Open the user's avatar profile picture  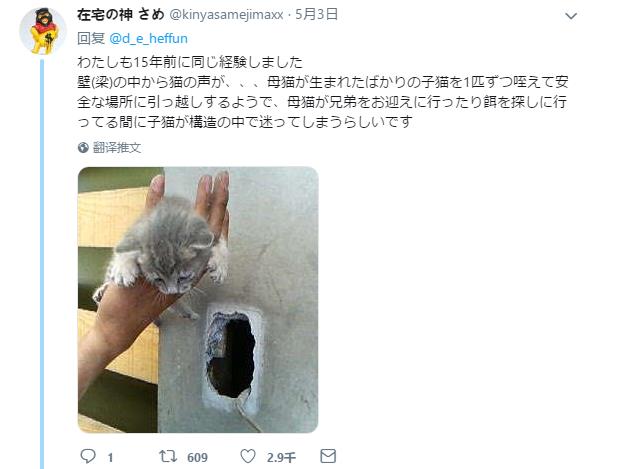pyautogui.click(x=43, y=31)
